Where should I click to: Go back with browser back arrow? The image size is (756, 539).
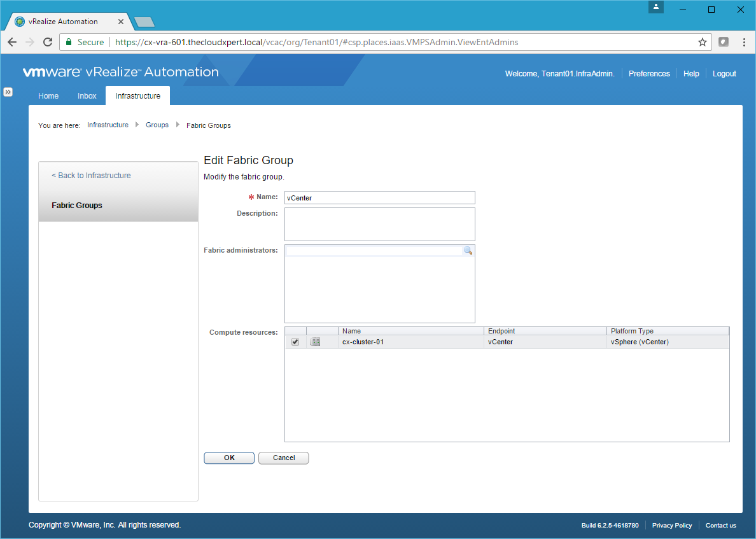[x=12, y=42]
